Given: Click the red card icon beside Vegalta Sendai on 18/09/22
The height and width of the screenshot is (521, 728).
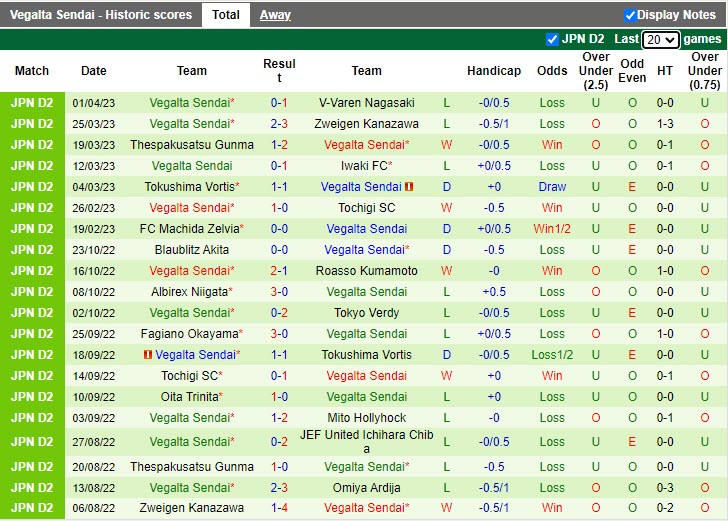Looking at the screenshot, I should (148, 355).
